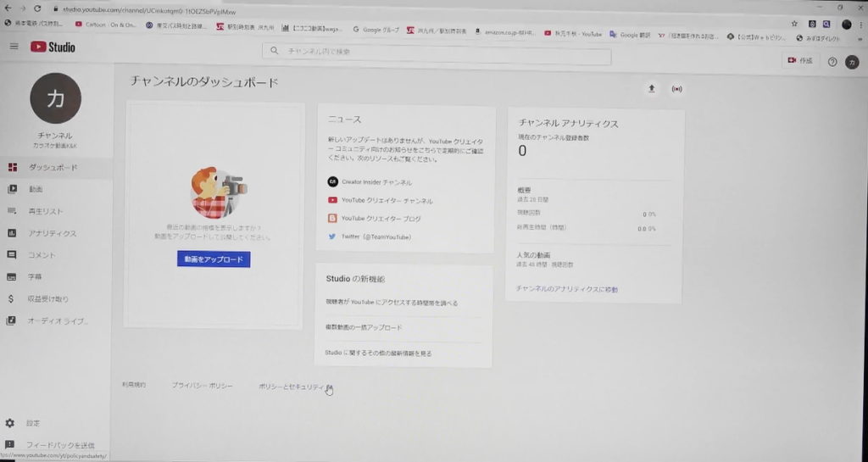Screen dimensions: 868x462
Task: Open 字幕 in the sidebar
Action: (x=55, y=276)
